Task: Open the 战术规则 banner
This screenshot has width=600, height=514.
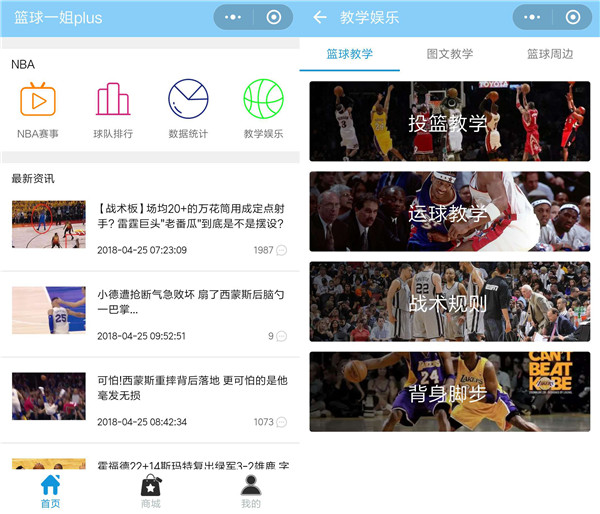Action: (x=450, y=302)
